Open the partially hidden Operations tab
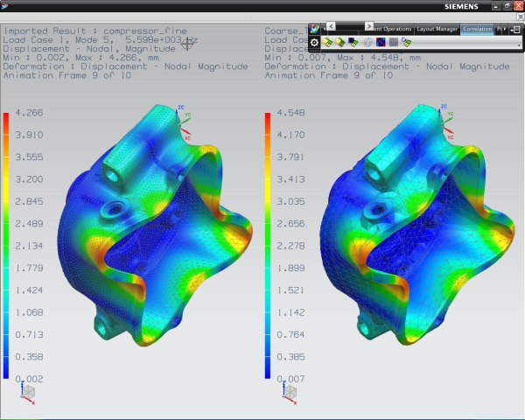The width and height of the screenshot is (525, 420). pos(395,29)
